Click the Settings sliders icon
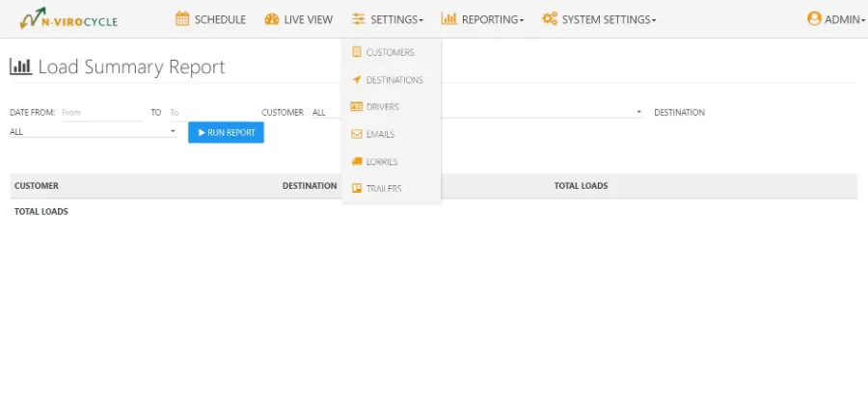 click(x=358, y=19)
